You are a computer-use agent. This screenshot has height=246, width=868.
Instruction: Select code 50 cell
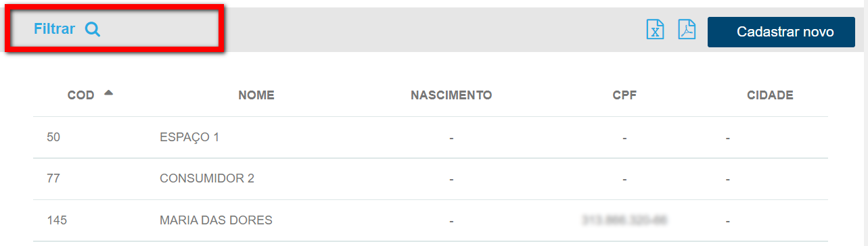53,137
